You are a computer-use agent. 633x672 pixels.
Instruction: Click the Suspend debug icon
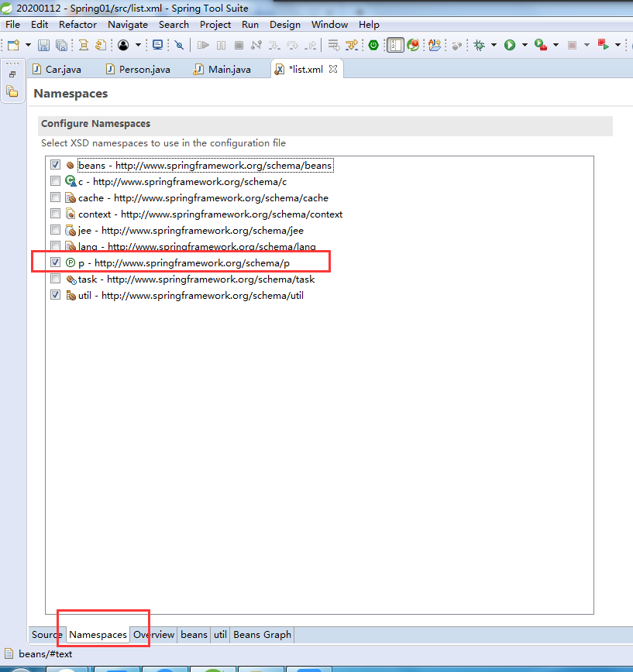pos(222,45)
